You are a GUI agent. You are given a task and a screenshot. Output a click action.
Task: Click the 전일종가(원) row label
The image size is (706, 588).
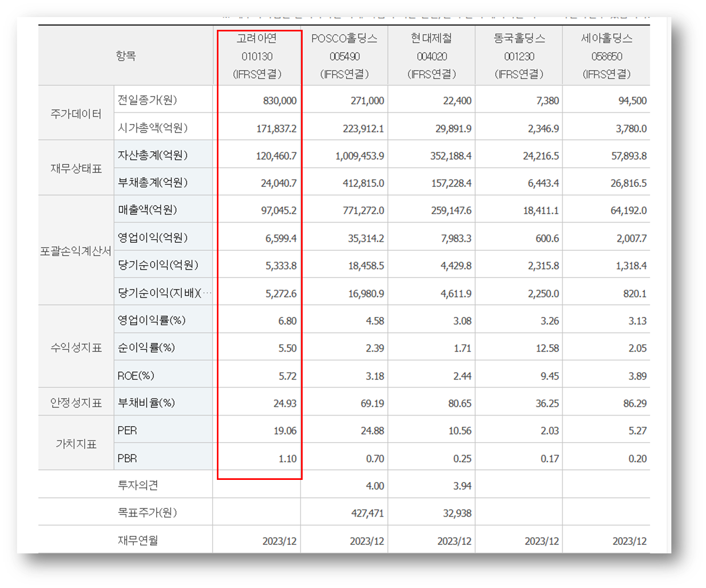[147, 100]
